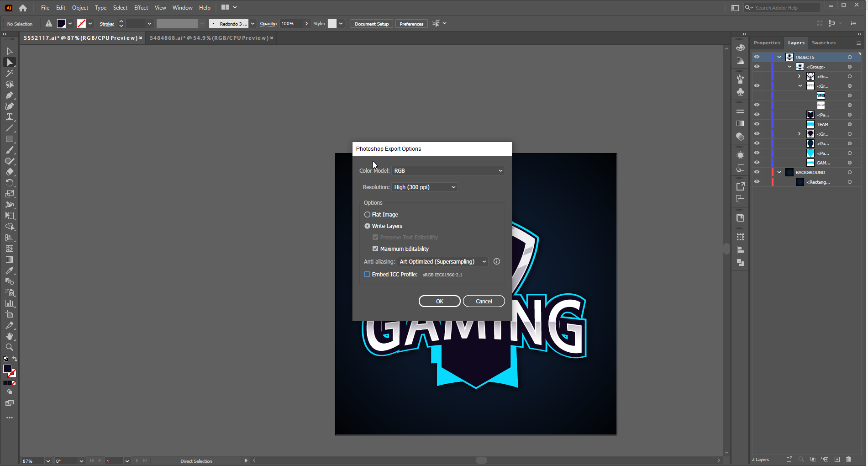Screen dimensions: 868x466
Task: Select the Scale tool
Action: (x=10, y=194)
